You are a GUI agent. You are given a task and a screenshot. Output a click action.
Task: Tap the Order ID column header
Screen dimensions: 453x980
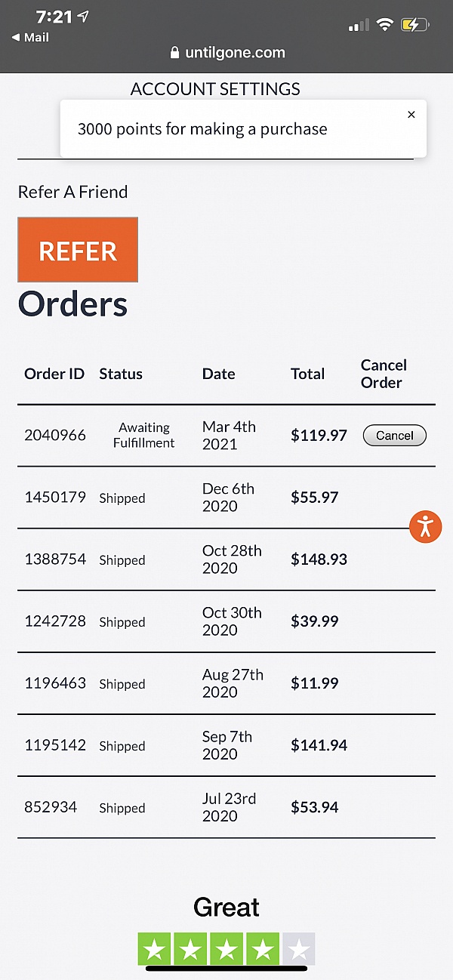coord(54,374)
